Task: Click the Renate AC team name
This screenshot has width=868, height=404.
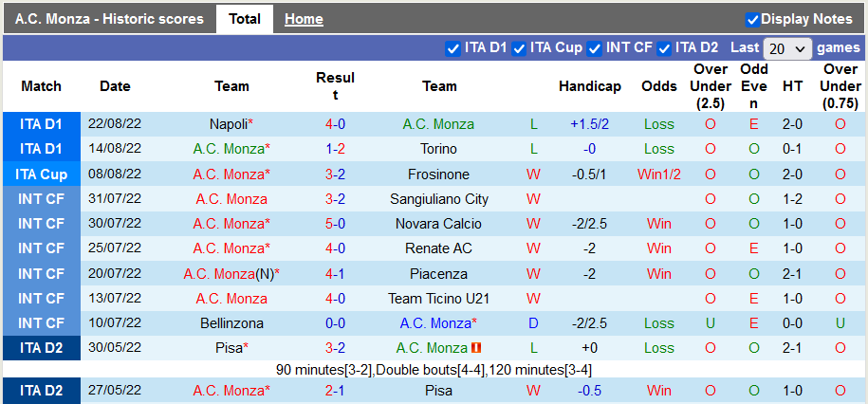Action: (439, 248)
